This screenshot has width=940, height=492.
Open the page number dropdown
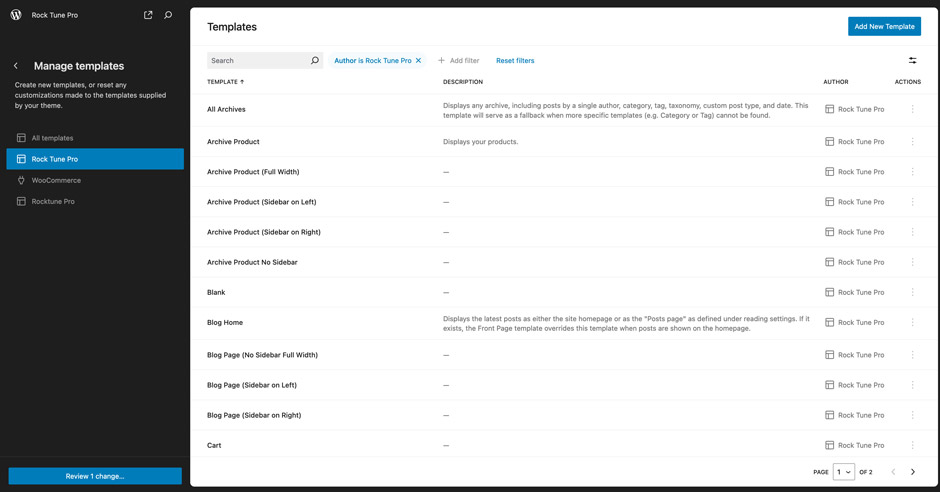point(844,472)
